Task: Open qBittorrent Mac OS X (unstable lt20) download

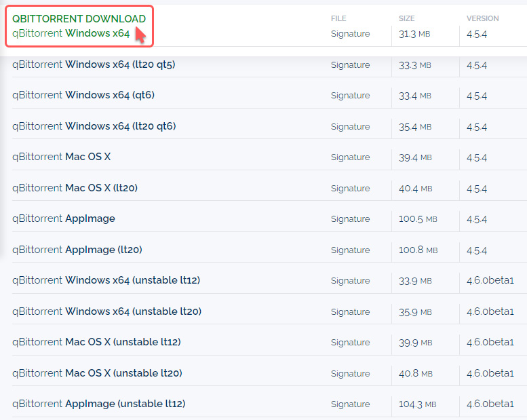Action: (x=97, y=373)
